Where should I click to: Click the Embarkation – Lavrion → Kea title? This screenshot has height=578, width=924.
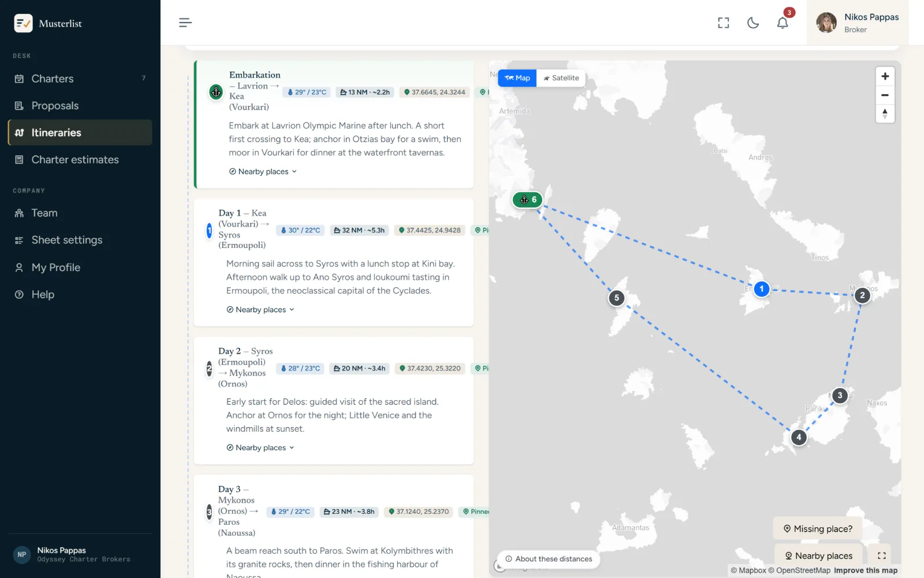[255, 91]
